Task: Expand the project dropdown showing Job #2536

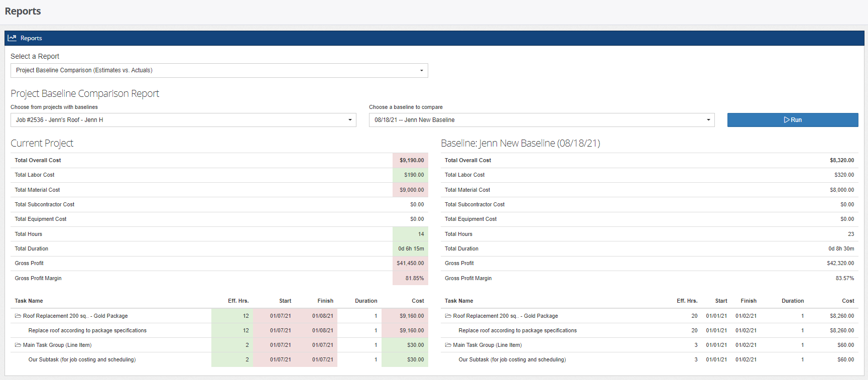Action: pos(183,120)
